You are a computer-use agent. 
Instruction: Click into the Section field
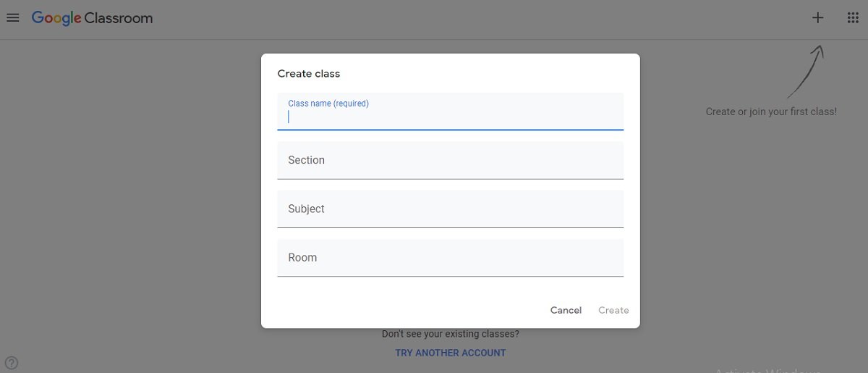pyautogui.click(x=450, y=160)
